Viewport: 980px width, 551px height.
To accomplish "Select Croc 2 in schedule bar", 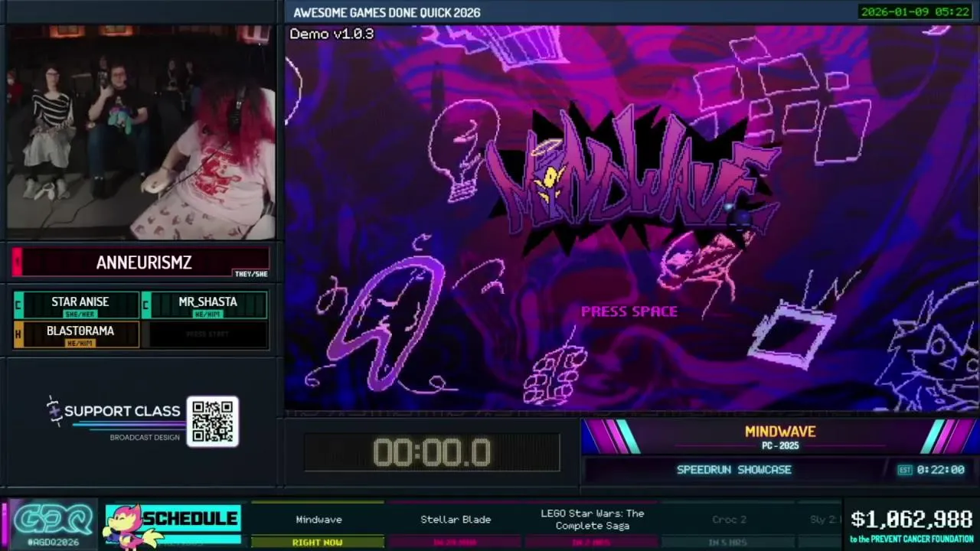I will click(x=729, y=520).
